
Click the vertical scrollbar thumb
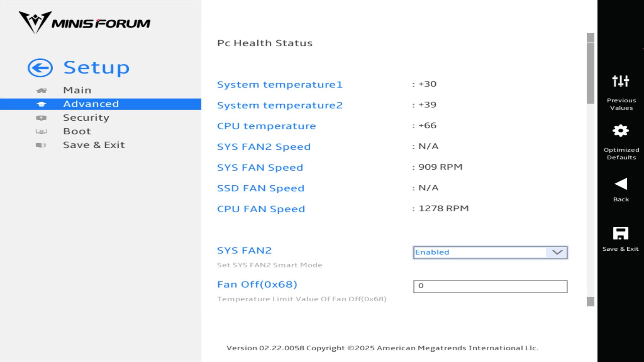pyautogui.click(x=590, y=72)
